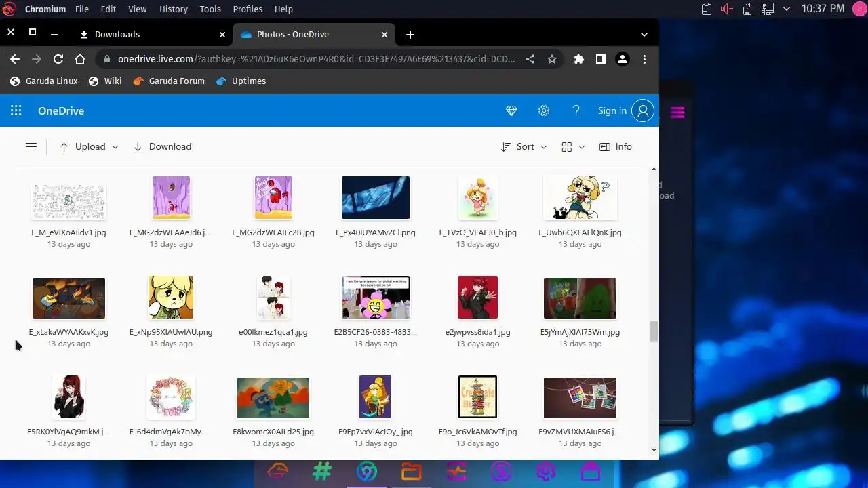Open e2jwpvss8ida1.jpg thumbnail
868x488 pixels.
pyautogui.click(x=477, y=297)
